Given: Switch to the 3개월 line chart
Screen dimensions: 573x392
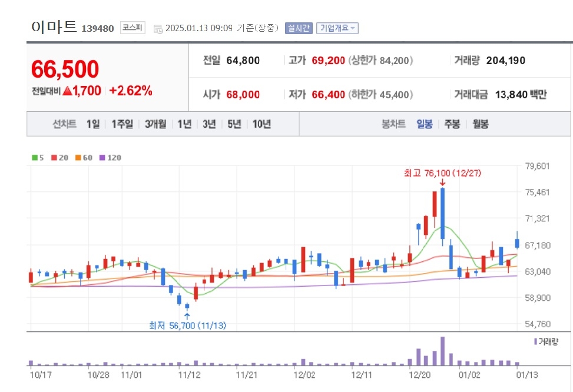Looking at the screenshot, I should pos(155,124).
